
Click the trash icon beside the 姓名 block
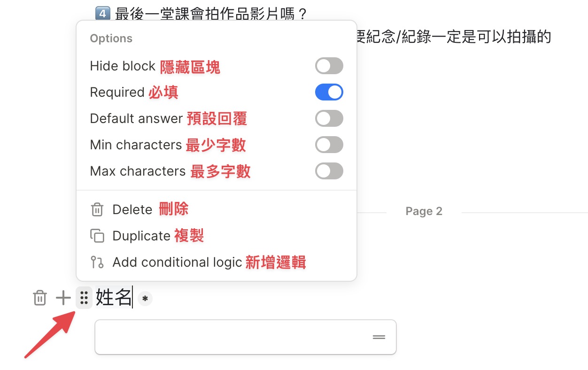tap(40, 298)
